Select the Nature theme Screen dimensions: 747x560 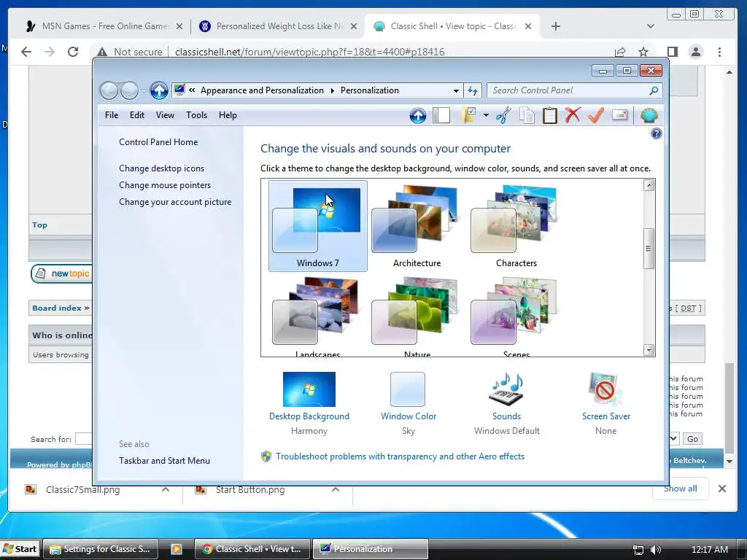417,316
